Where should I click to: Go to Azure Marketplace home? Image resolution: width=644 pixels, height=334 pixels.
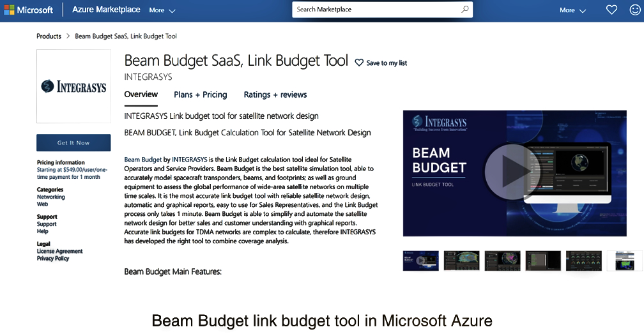click(x=106, y=10)
